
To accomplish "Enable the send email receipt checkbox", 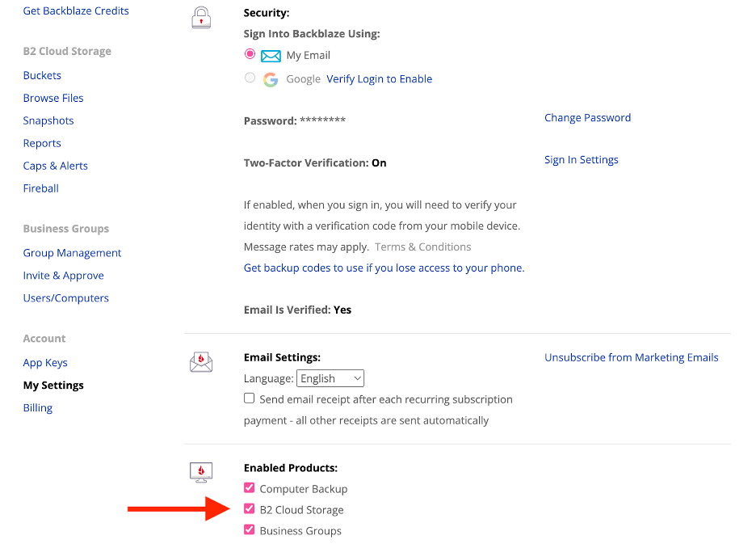I will pos(250,398).
